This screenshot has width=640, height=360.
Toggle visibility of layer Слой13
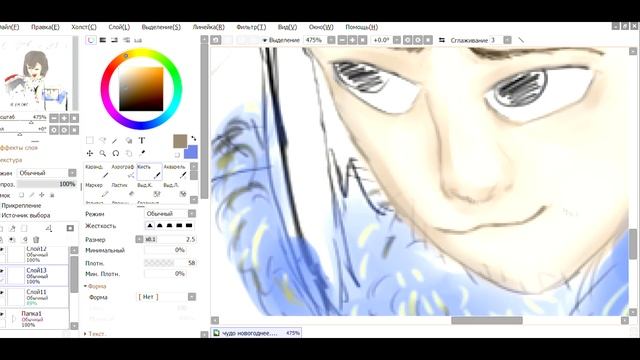[2, 271]
